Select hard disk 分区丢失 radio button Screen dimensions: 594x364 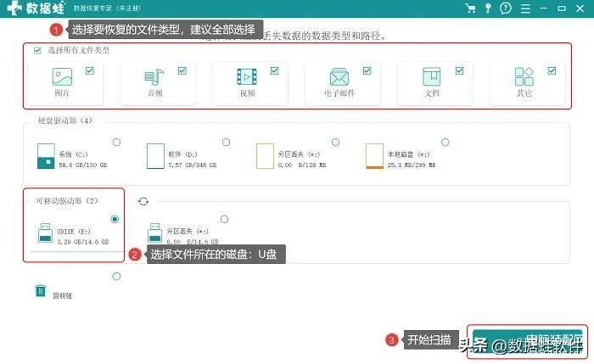[336, 142]
